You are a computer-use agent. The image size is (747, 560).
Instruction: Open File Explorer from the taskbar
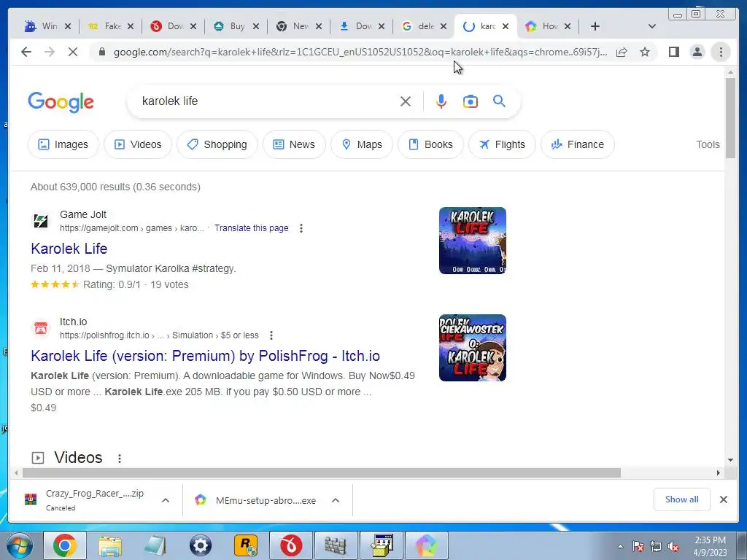(x=110, y=545)
